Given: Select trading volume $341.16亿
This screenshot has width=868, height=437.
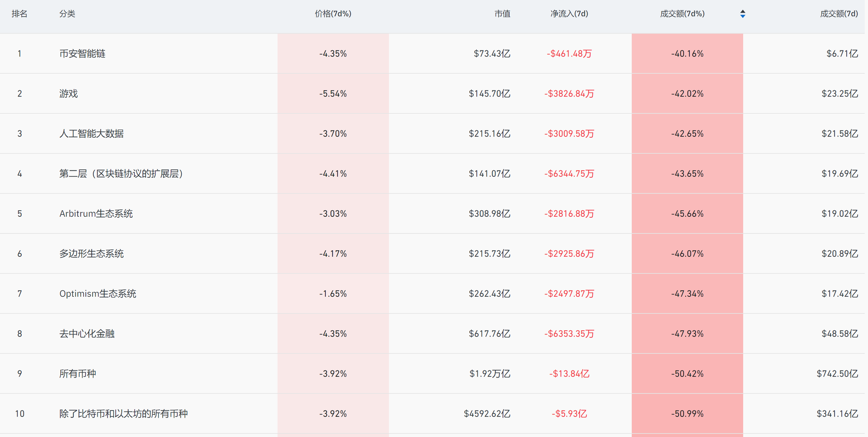Looking at the screenshot, I should pyautogui.click(x=838, y=414).
